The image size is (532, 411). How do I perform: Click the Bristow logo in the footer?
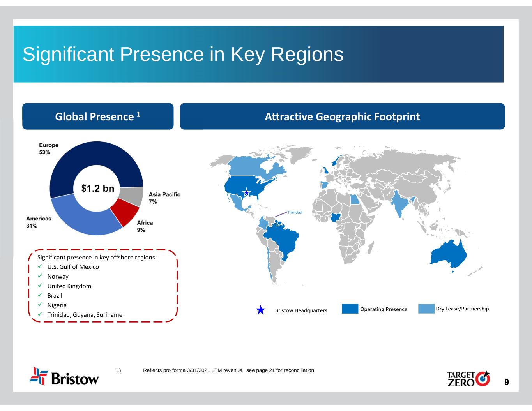[64, 376]
